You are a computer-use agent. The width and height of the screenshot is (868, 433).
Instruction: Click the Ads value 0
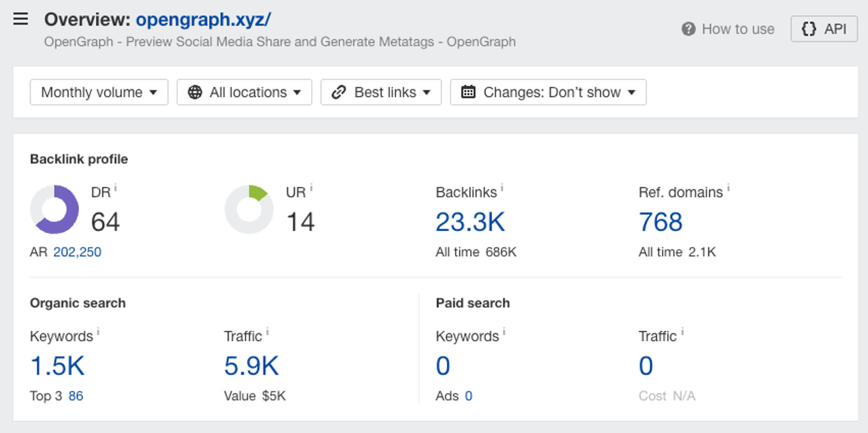[469, 396]
